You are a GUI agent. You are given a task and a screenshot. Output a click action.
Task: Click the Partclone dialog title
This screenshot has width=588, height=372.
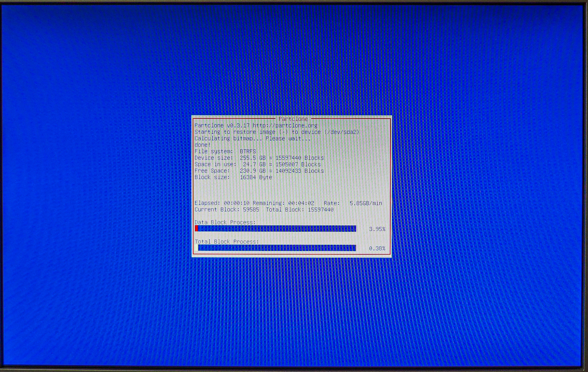coord(293,119)
